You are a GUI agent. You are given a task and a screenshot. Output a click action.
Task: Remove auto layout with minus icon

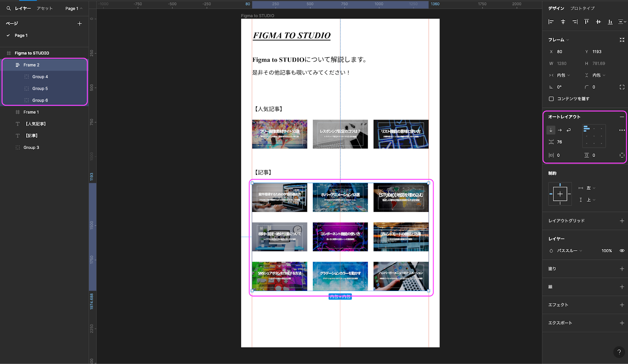click(622, 117)
